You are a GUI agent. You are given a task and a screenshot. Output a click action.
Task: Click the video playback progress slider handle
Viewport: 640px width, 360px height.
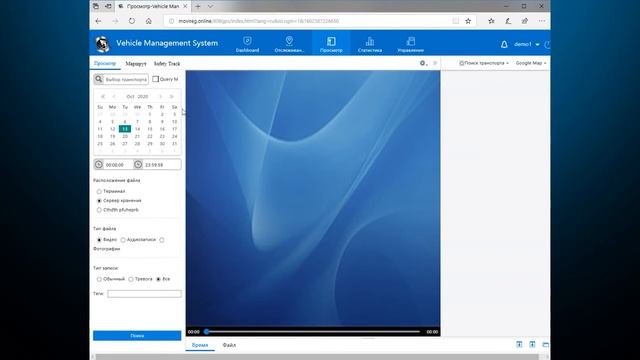[x=207, y=331]
